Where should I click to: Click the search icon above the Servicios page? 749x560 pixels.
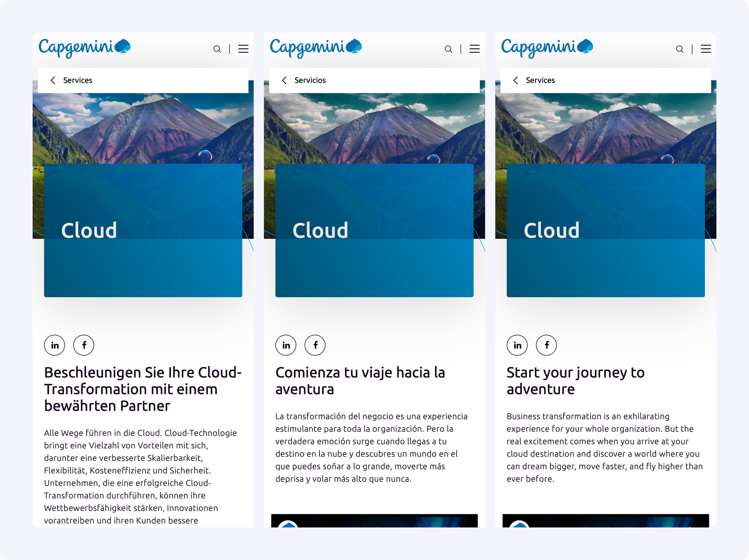pyautogui.click(x=448, y=49)
